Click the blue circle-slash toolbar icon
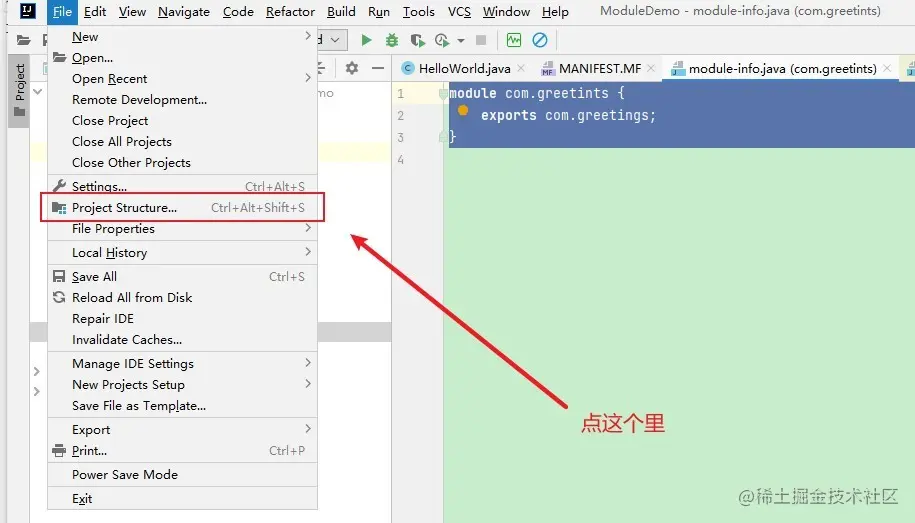915x523 pixels. (x=540, y=40)
